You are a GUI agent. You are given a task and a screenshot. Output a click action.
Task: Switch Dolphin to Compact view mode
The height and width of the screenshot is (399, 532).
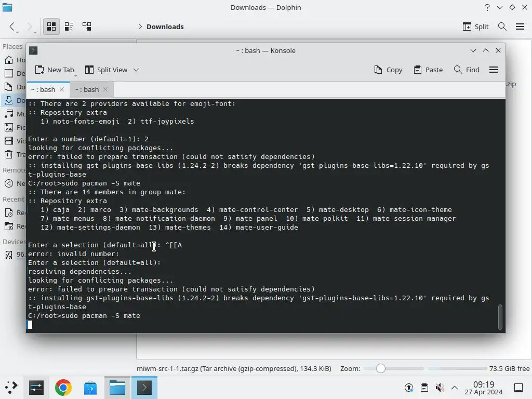coord(69,26)
